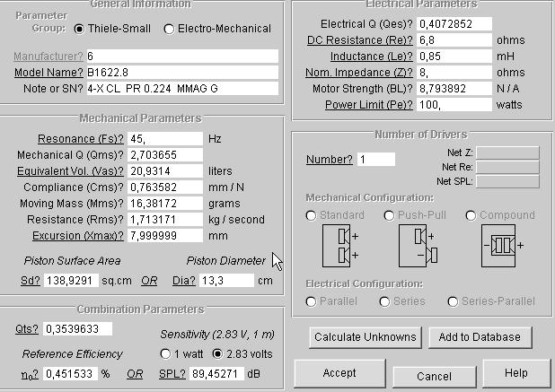Edit the Equivalent Vol. Vas value
Image resolution: width=555 pixels, height=392 pixels.
click(165, 171)
